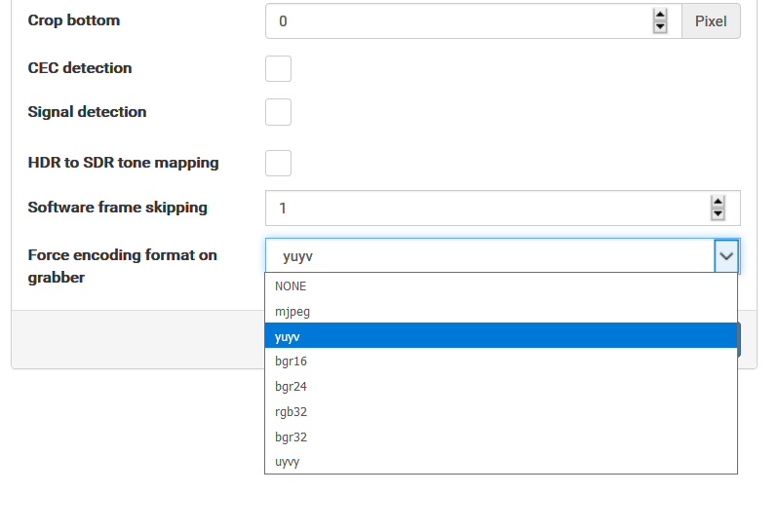Collapse the encoding format dropdown via chevron

pos(726,256)
